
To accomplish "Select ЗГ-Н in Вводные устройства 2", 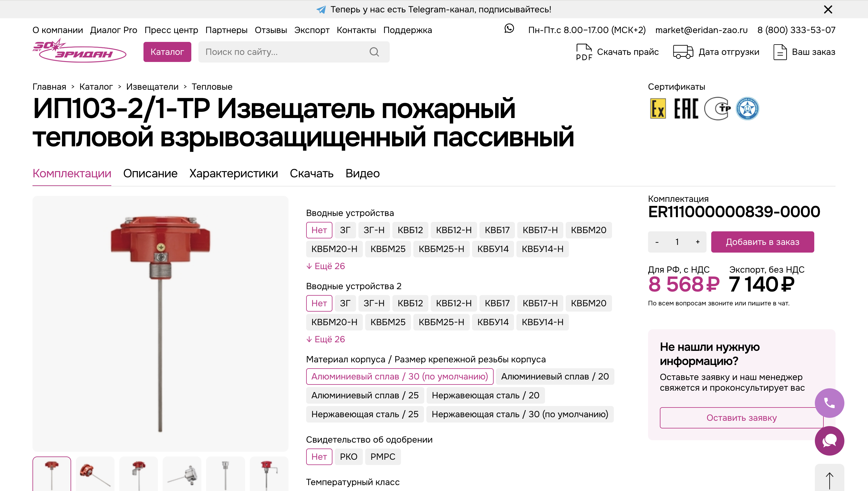I will [374, 303].
